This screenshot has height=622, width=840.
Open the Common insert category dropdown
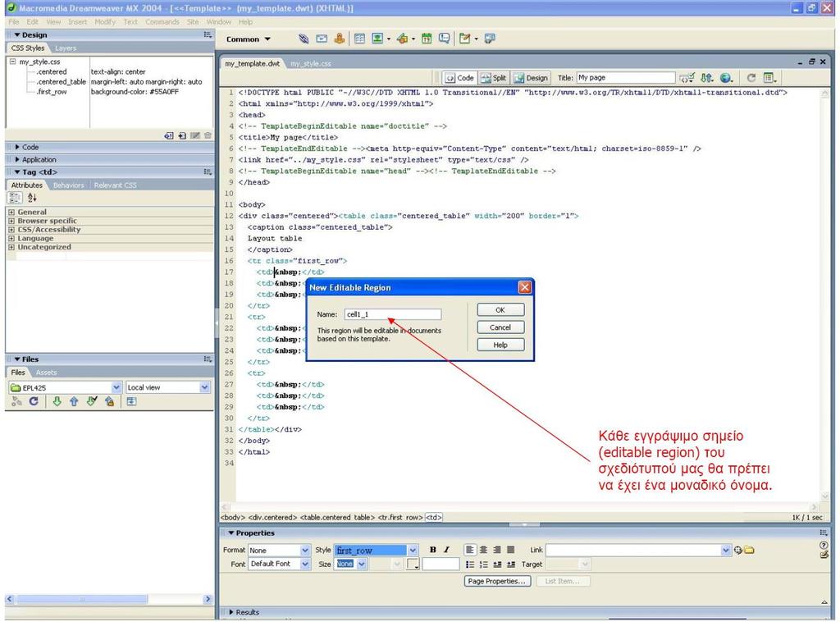(249, 39)
